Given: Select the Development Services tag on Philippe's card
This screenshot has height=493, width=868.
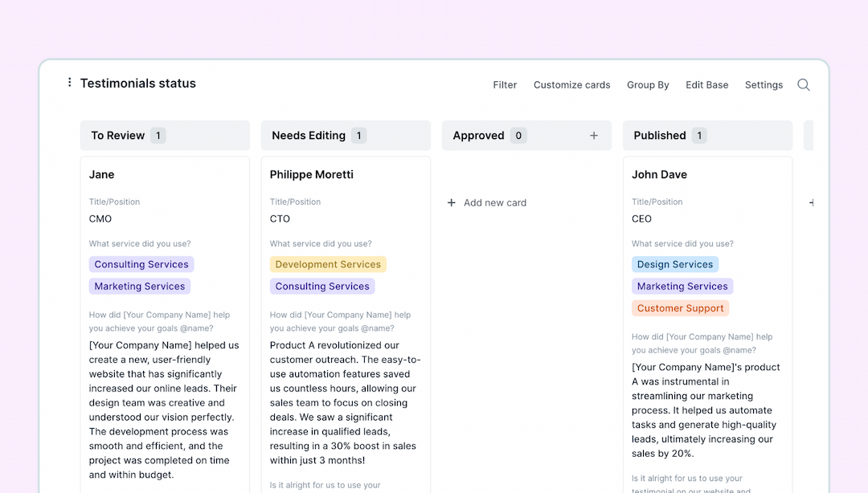Looking at the screenshot, I should click(328, 263).
